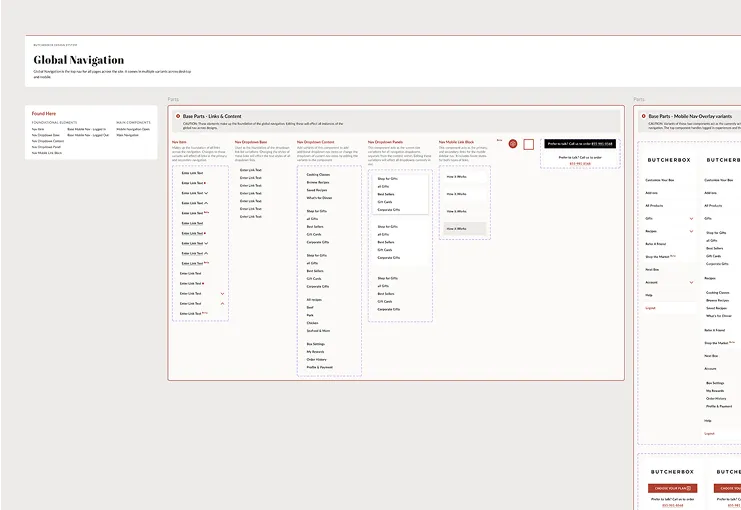Click the red phone number below the black banner
This screenshot has height=510, width=741.
click(580, 164)
